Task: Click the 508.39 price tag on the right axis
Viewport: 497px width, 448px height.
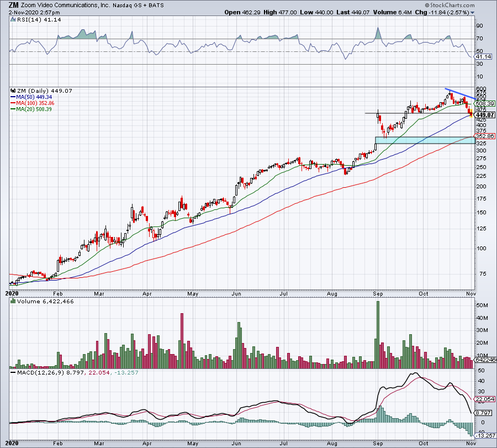Action: coord(484,104)
